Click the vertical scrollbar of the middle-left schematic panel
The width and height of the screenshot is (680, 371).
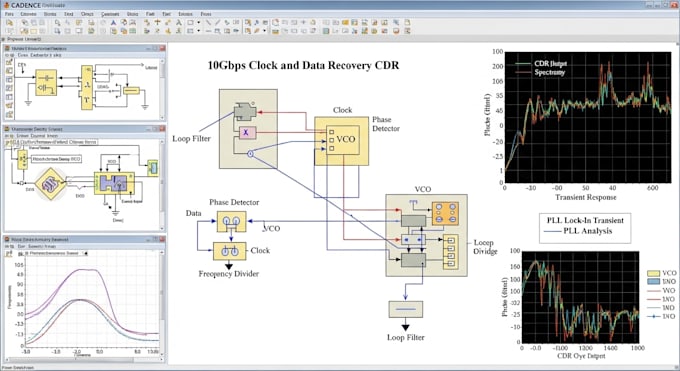click(x=163, y=184)
